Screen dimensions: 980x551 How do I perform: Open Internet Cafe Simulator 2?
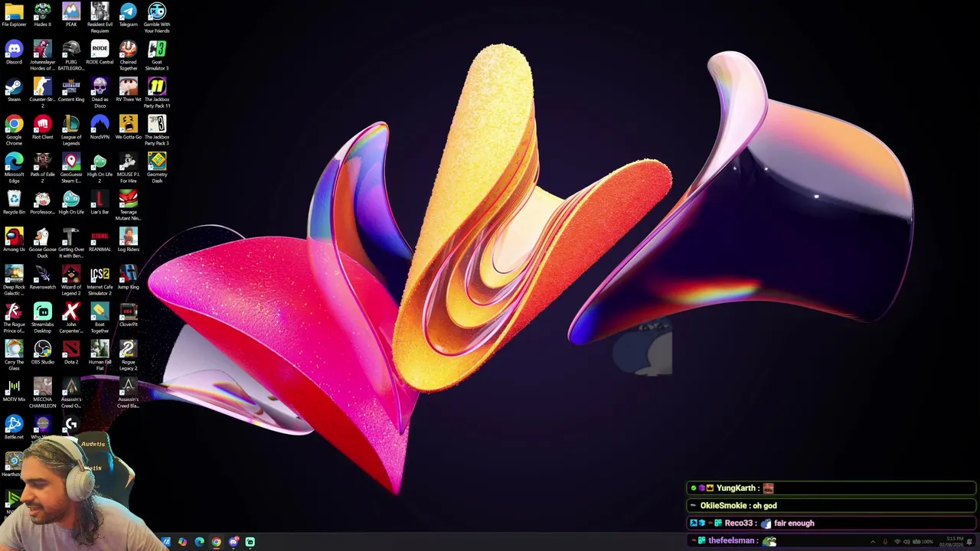click(100, 281)
